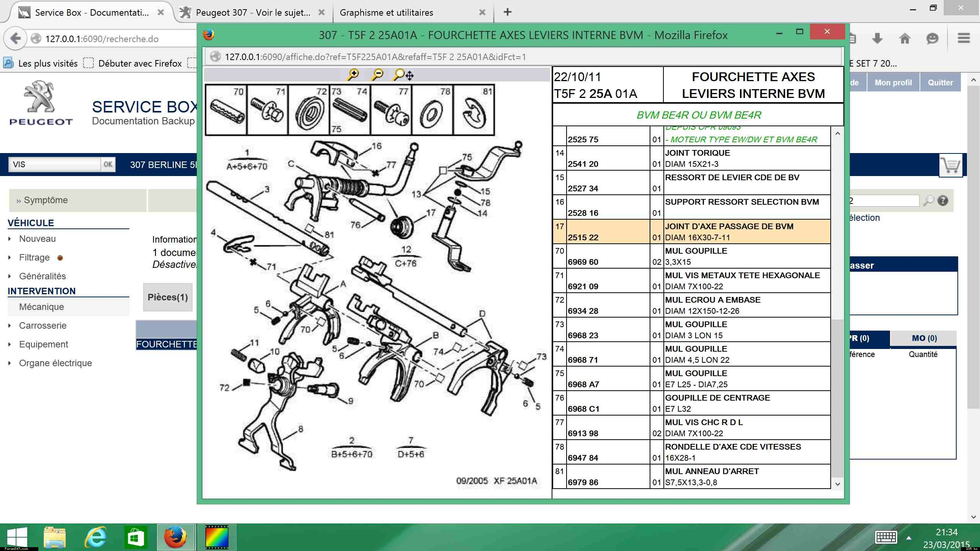Click main window address bar recherche.do
The image size is (980, 551).
coord(102,39)
